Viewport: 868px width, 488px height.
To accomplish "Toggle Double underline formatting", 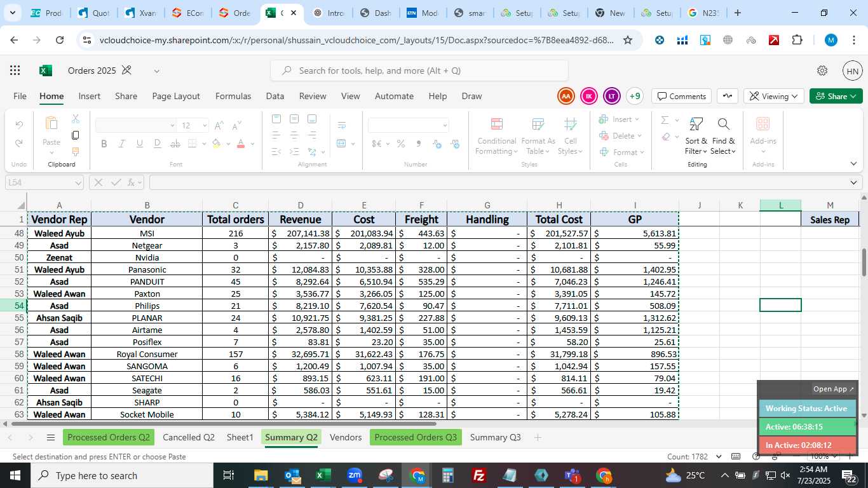I will (157, 144).
